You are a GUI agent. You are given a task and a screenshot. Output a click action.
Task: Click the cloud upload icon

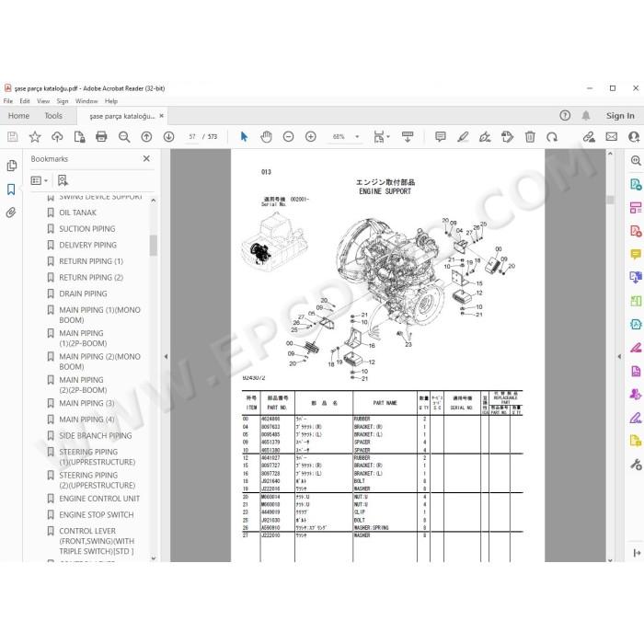coord(57,137)
